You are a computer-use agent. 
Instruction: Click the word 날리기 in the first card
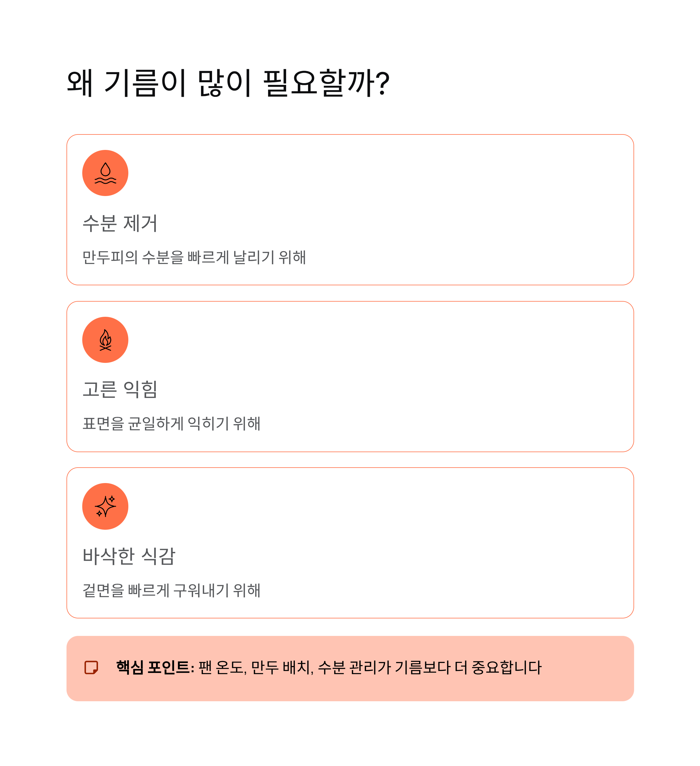(x=253, y=257)
